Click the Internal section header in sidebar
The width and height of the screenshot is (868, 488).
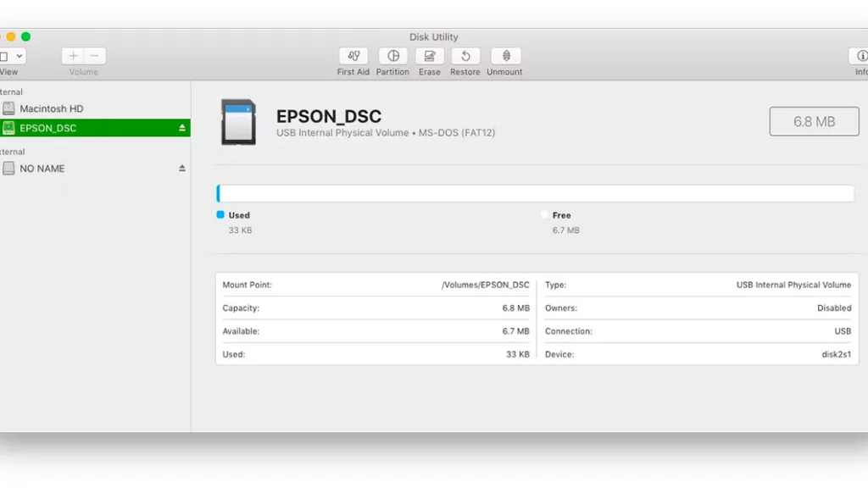coord(11,91)
